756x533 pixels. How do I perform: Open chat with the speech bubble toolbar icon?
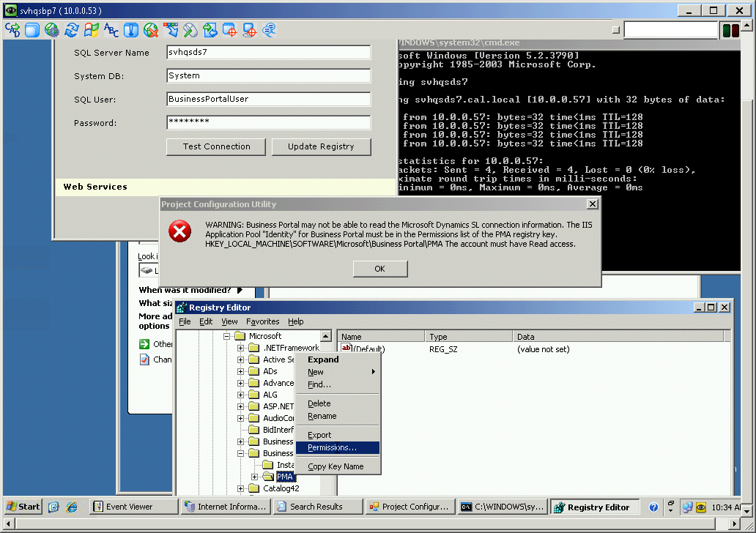(x=270, y=30)
